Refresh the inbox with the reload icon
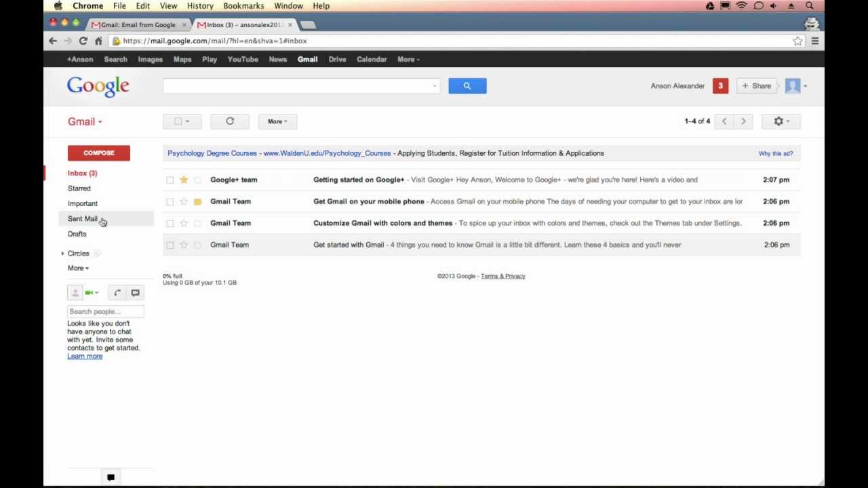The height and width of the screenshot is (488, 868). click(230, 121)
